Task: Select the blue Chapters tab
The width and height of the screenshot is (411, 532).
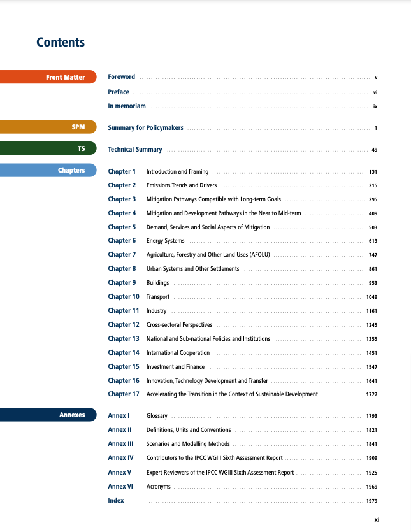Action: [x=48, y=170]
